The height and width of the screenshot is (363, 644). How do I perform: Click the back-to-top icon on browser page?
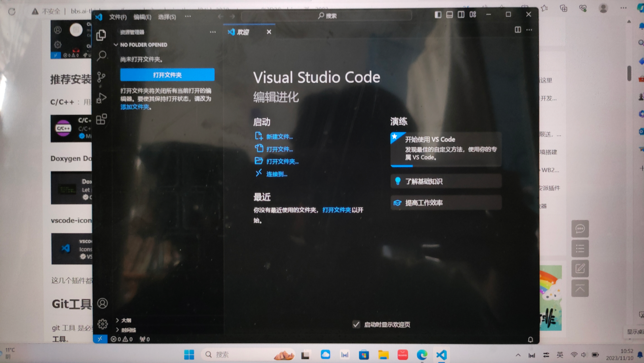580,288
